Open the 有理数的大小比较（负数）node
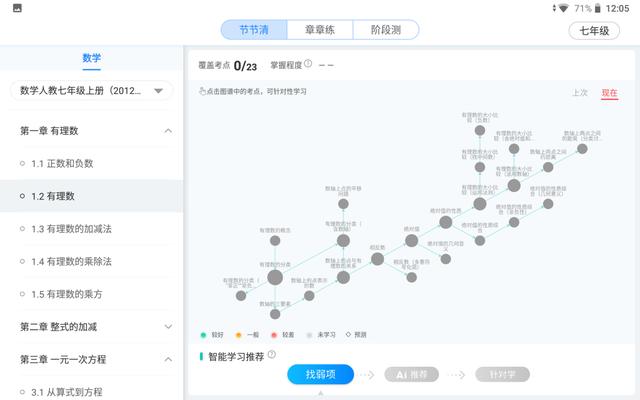Viewport: 640px width, 400px height. (x=480, y=131)
